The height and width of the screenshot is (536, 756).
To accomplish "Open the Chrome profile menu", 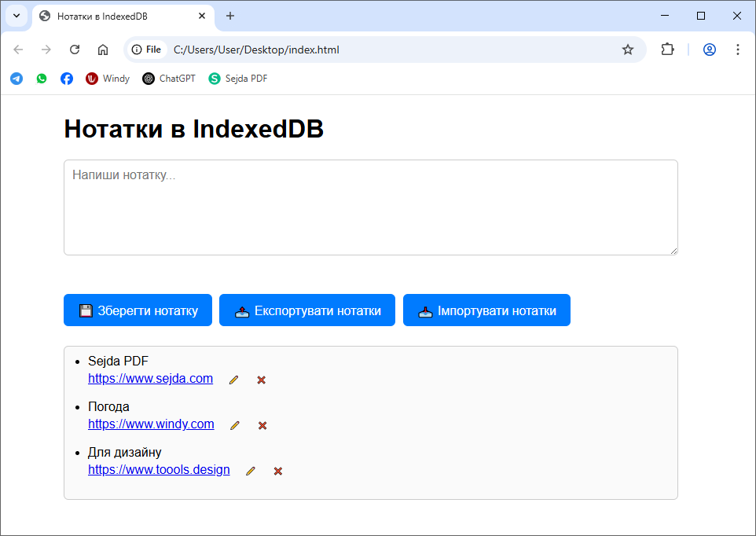I will [709, 50].
